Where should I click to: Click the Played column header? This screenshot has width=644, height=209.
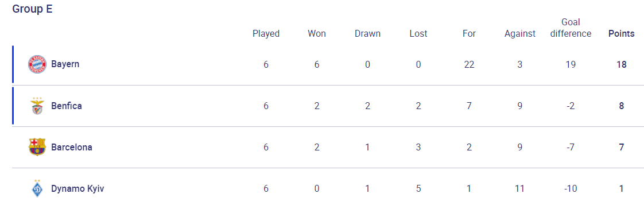point(266,34)
